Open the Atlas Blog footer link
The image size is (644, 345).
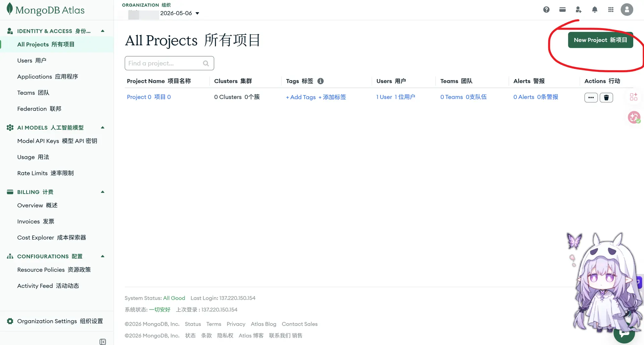(264, 324)
